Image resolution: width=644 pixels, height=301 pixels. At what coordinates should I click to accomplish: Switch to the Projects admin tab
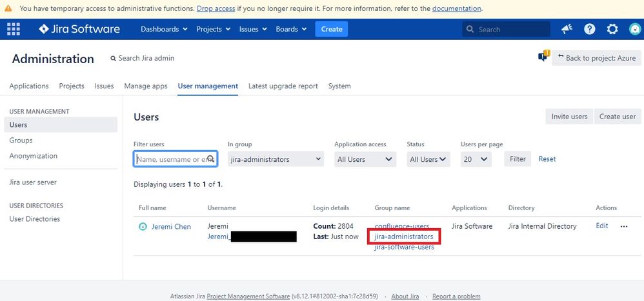(72, 86)
